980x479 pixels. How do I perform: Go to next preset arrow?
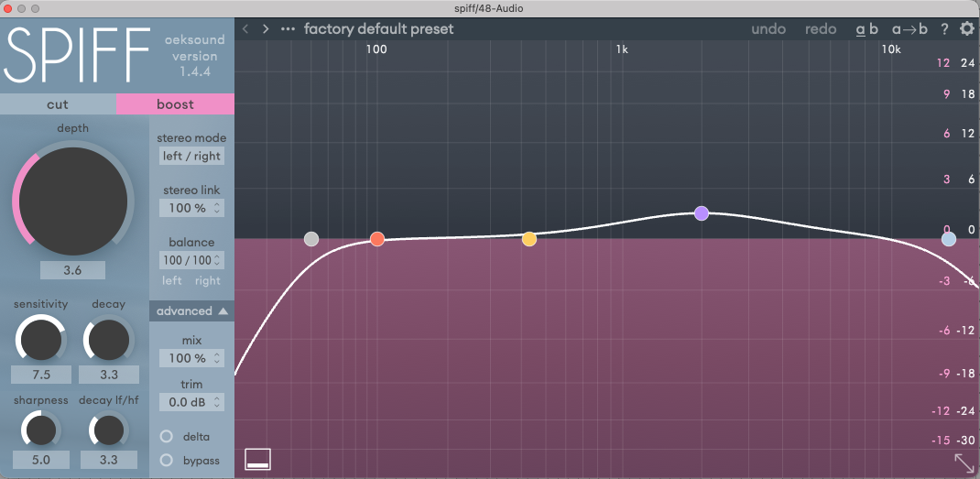(266, 29)
